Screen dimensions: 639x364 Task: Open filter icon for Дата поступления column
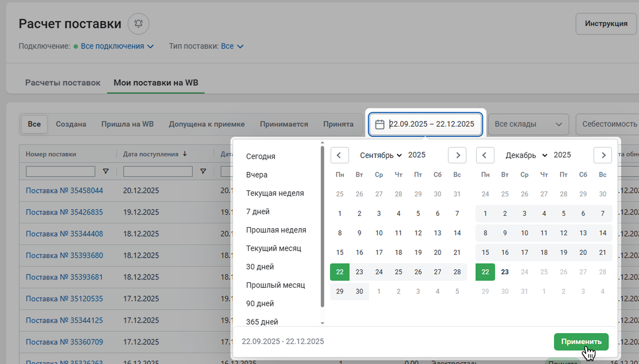click(x=203, y=171)
